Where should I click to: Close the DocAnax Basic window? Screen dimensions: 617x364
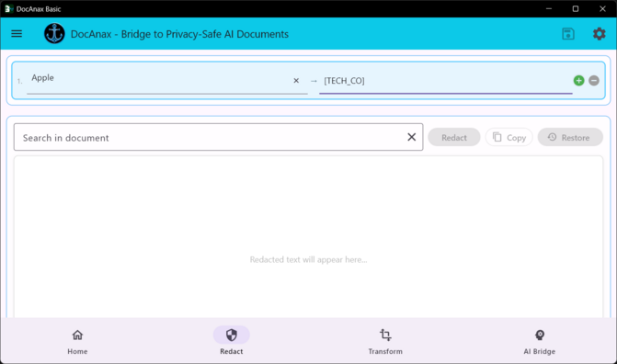(602, 8)
